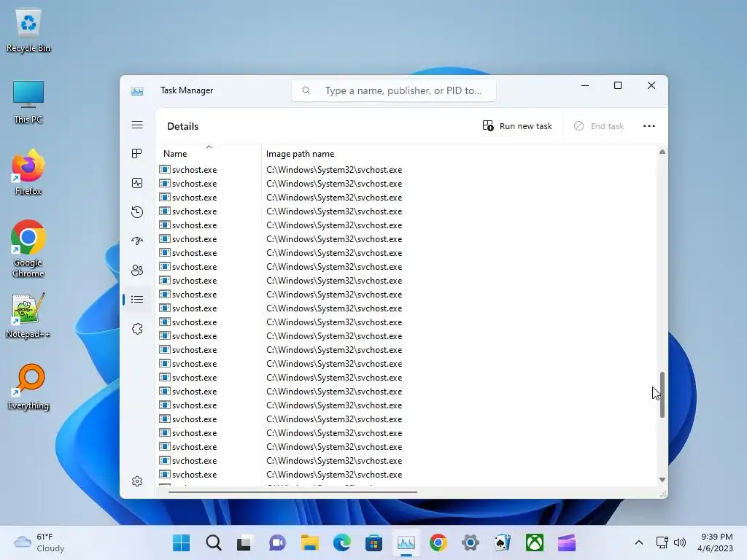Viewport: 747px width, 560px height.
Task: Open the clock showing 9:39 PM
Action: tap(716, 542)
